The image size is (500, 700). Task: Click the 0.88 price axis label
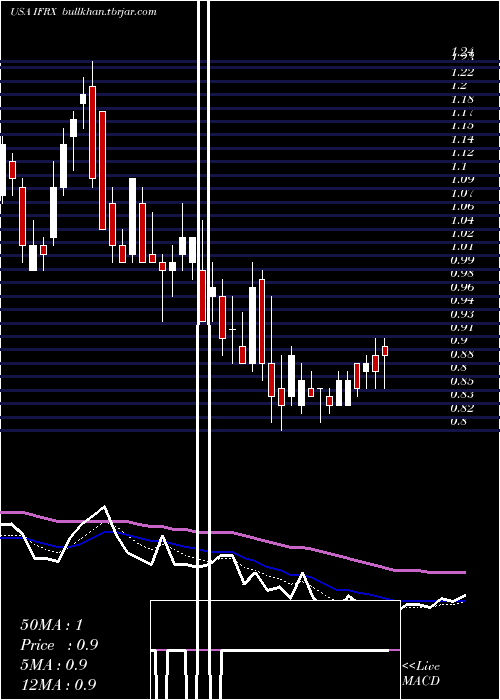(462, 354)
